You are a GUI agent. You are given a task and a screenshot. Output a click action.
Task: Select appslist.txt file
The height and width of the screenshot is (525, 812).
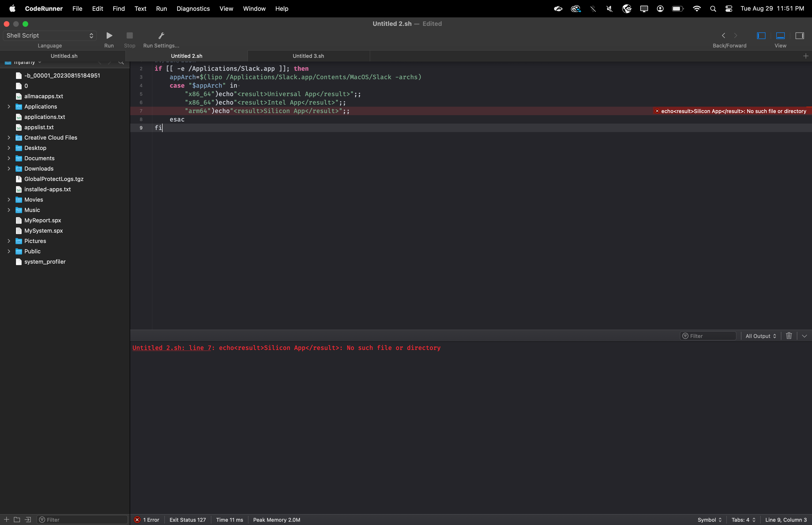click(x=39, y=127)
